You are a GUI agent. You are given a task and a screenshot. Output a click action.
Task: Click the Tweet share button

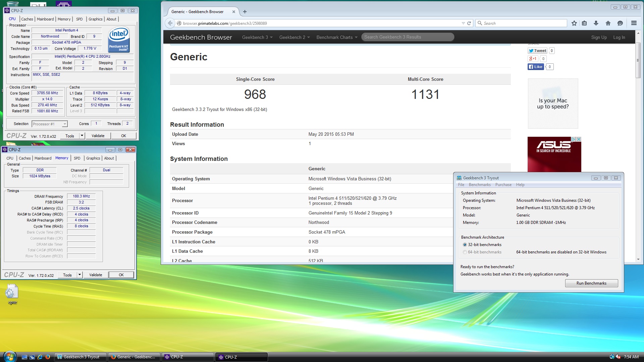537,51
